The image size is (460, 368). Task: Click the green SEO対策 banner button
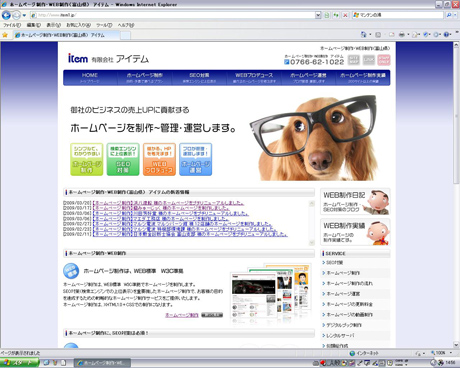(x=123, y=159)
